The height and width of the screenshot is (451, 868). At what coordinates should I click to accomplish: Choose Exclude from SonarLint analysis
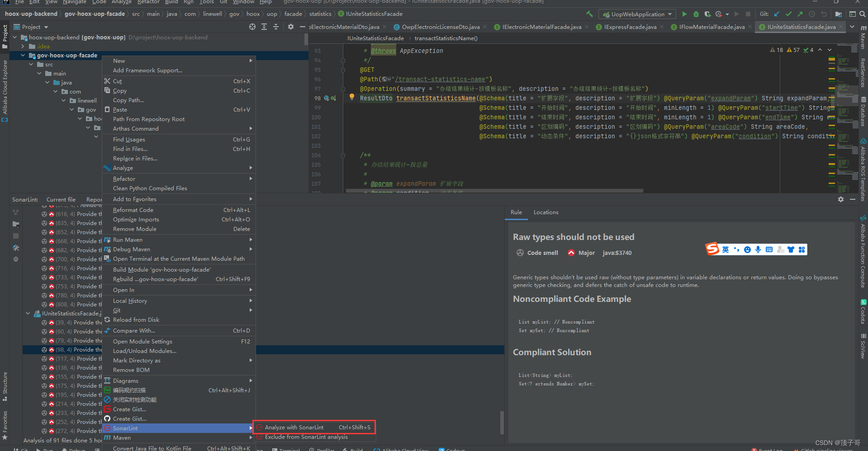pyautogui.click(x=314, y=437)
